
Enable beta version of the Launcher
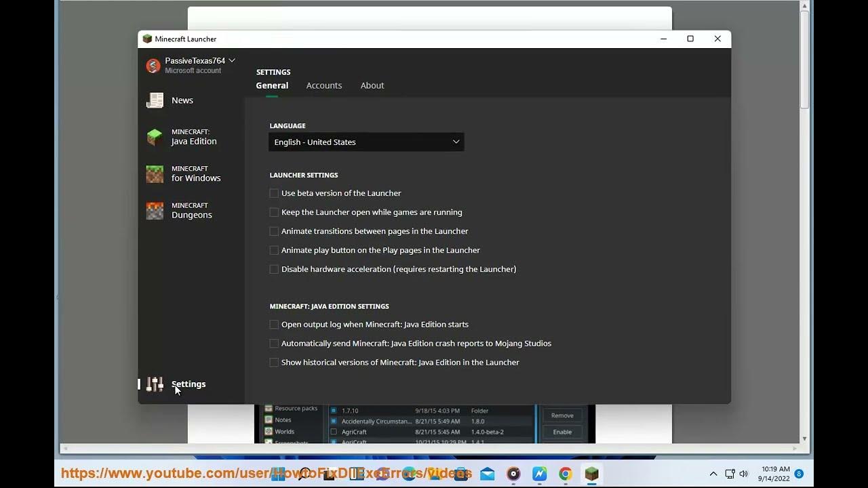pos(274,193)
